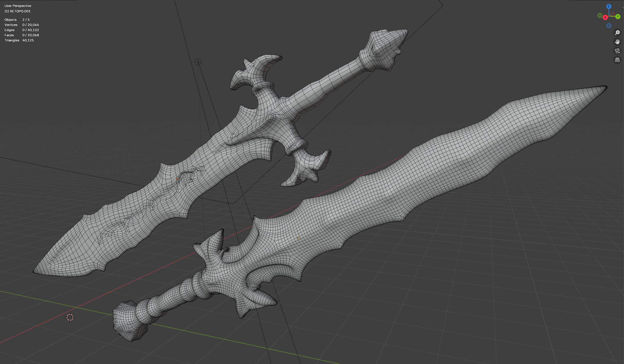Snap view to negative X hollow red circle
Image resolution: width=624 pixels, height=364 pixels.
(613, 15)
